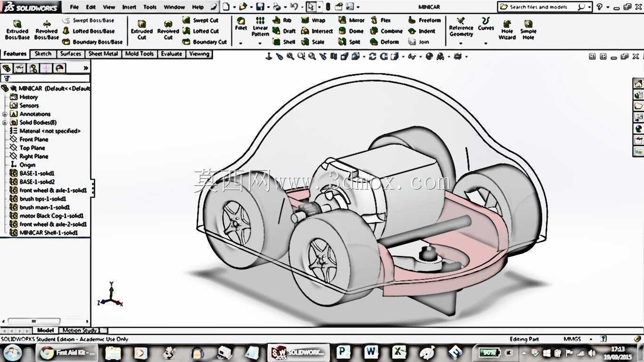Click the Dome feature icon
Viewport: 644px width, 362px height.
pyautogui.click(x=351, y=31)
